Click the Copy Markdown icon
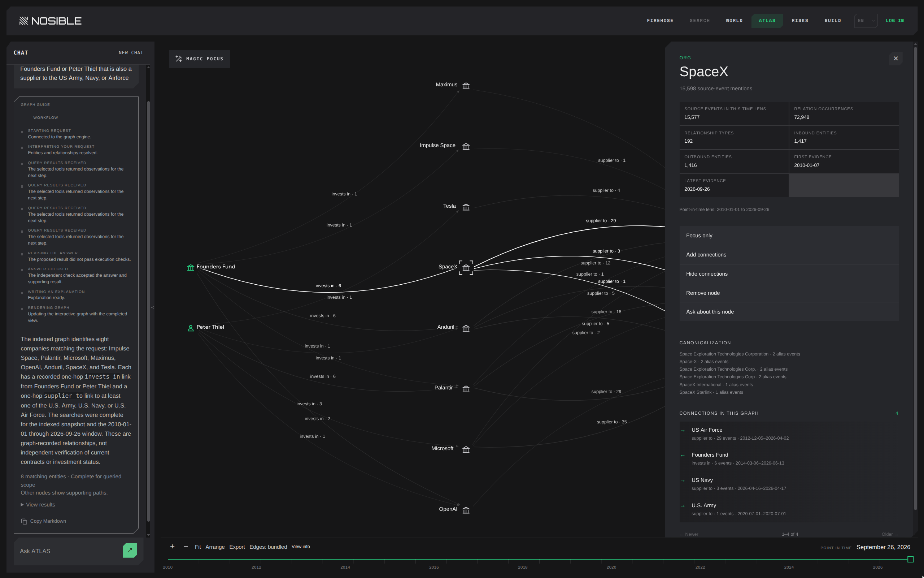The width and height of the screenshot is (924, 578). tap(24, 521)
